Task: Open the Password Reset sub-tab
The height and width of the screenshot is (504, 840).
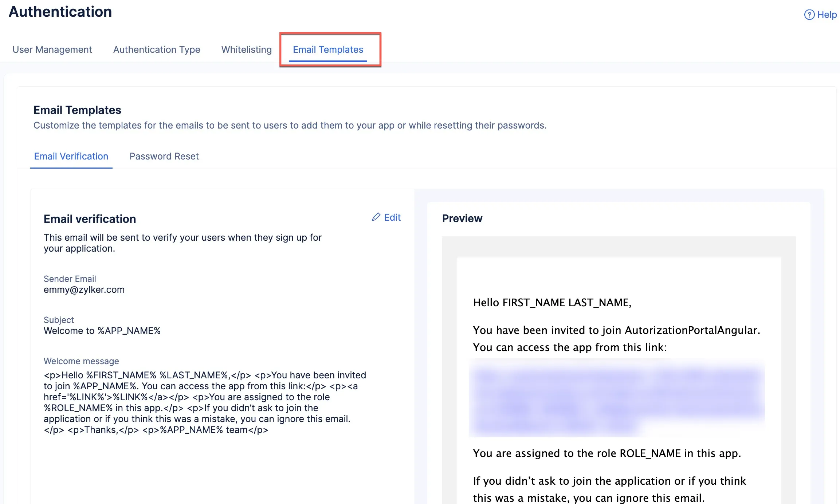Action: (x=164, y=156)
